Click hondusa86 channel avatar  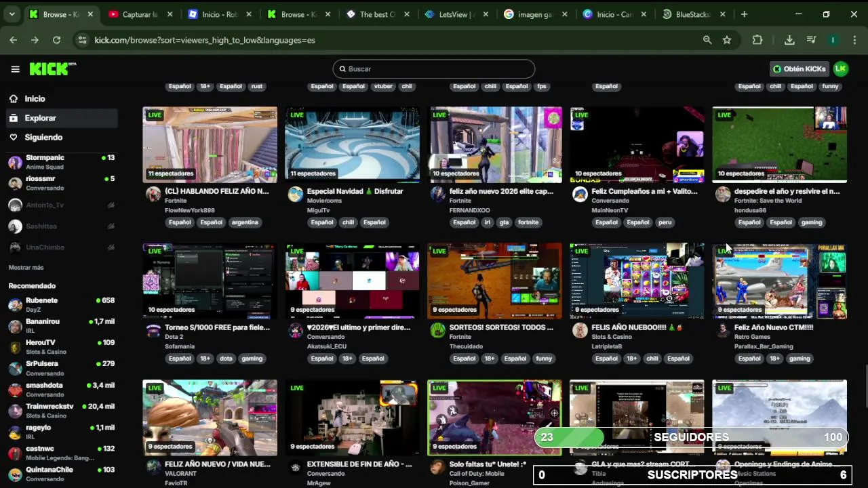point(723,195)
